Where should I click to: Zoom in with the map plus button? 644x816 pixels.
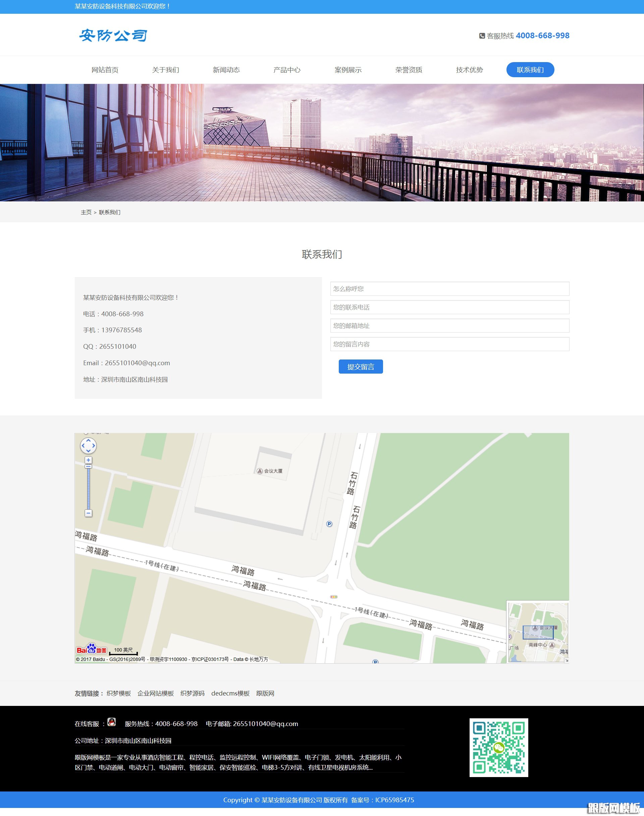tap(88, 460)
